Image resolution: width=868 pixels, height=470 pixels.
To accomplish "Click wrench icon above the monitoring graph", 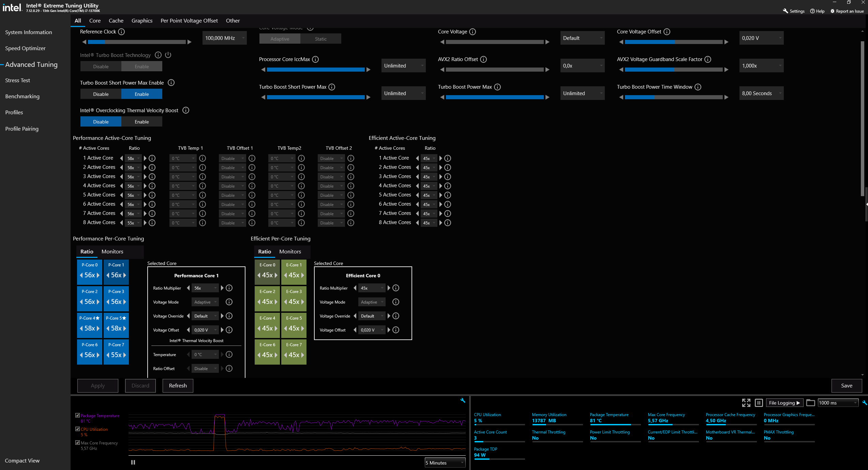I will point(463,400).
